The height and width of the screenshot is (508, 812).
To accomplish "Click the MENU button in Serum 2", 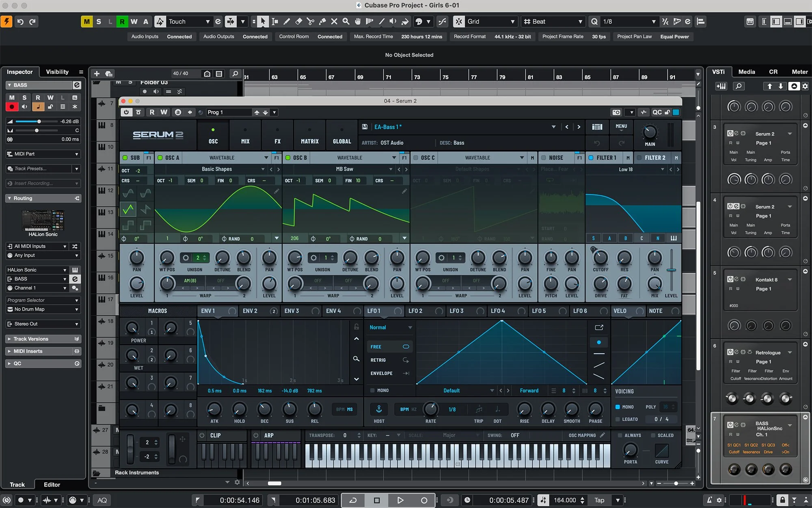I will (621, 126).
